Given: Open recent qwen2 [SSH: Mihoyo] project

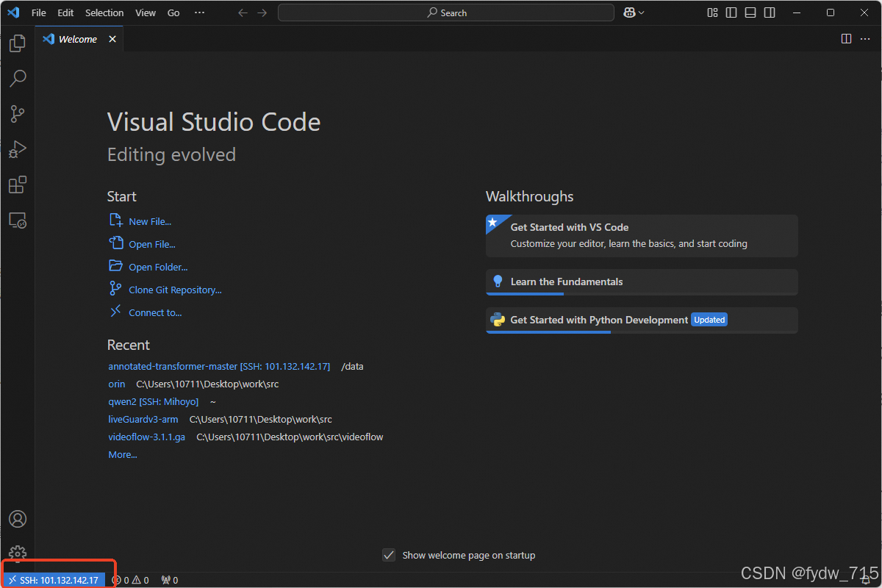Looking at the screenshot, I should pos(154,401).
